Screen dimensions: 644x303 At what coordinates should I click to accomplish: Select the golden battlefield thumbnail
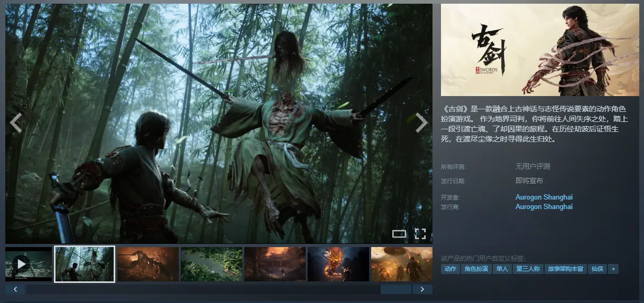point(402,264)
